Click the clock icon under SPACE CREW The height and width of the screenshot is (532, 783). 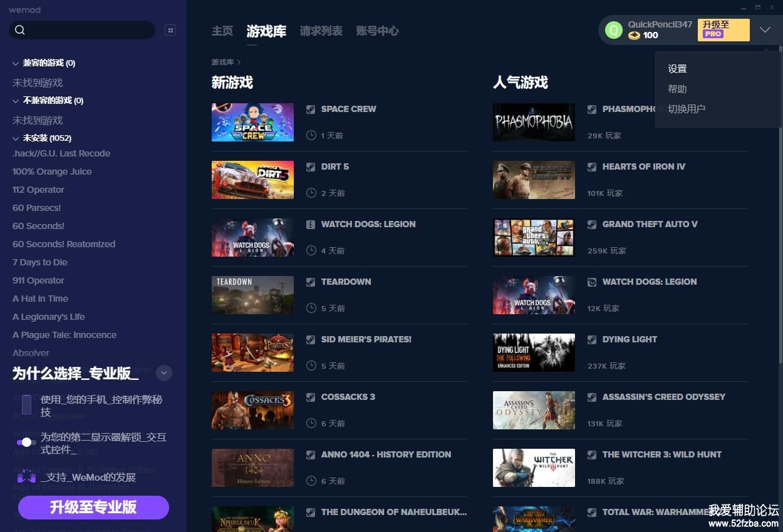pyautogui.click(x=311, y=135)
